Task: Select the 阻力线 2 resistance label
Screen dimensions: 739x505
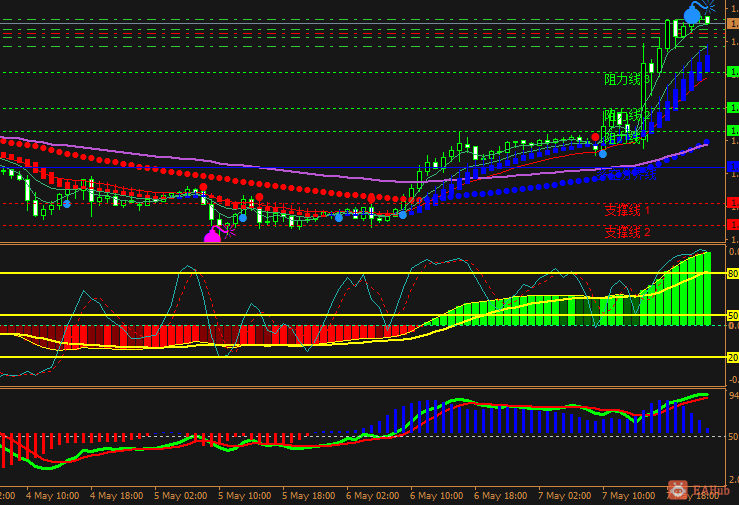Action: pos(627,115)
